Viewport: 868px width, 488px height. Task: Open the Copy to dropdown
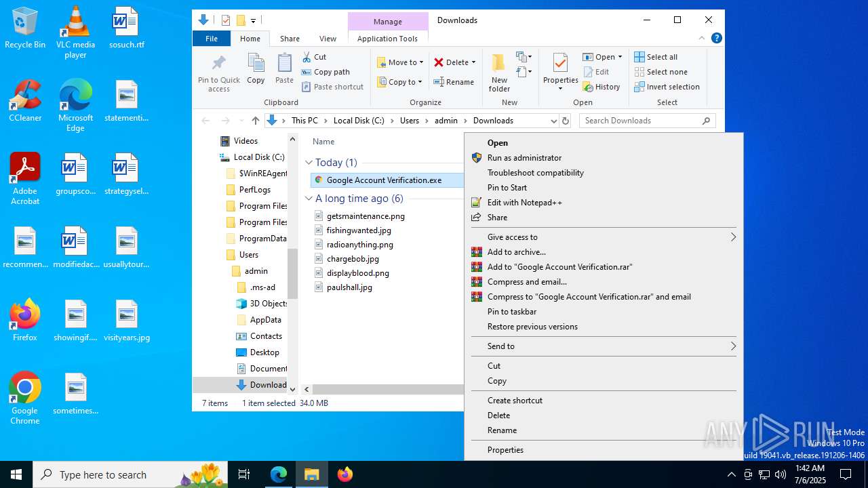[400, 82]
